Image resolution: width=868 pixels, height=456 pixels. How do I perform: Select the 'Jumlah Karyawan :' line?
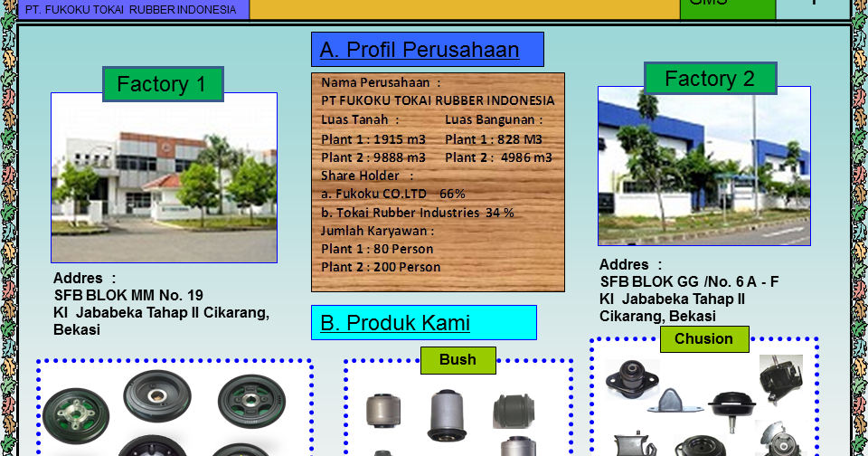(378, 231)
